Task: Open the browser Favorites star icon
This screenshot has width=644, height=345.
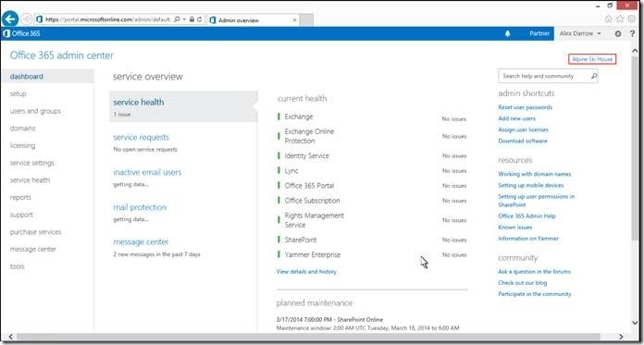Action: coord(620,18)
